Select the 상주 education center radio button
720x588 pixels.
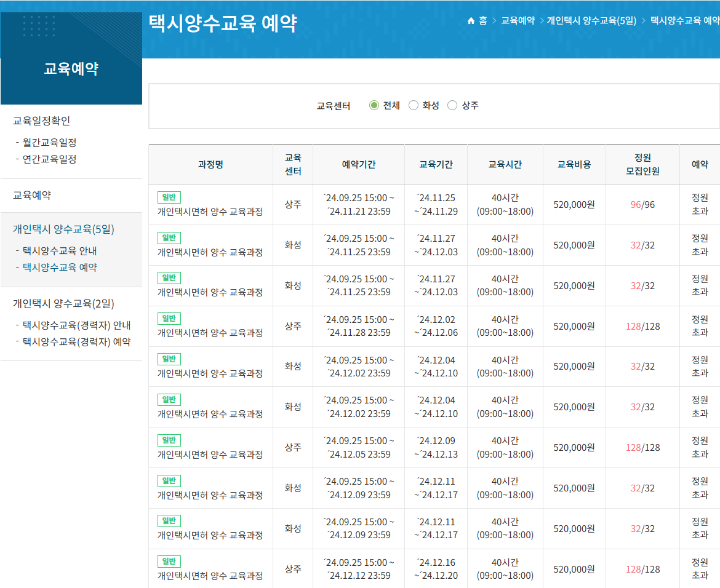coord(452,106)
